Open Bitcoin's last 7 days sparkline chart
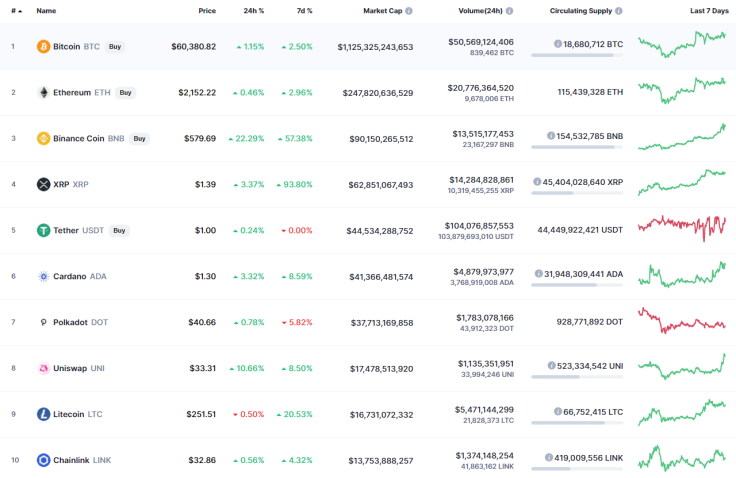 (x=682, y=45)
